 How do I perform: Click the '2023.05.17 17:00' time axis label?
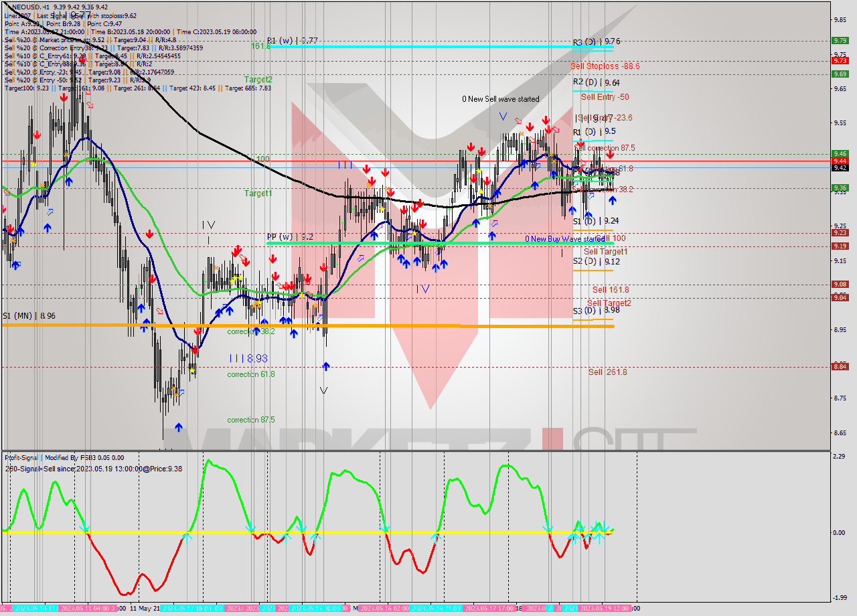pos(489,609)
